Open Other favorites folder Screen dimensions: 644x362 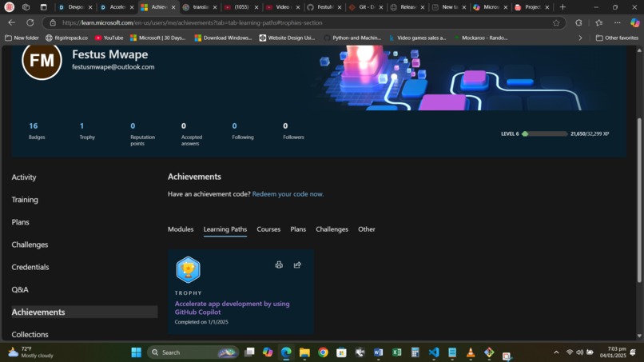coord(618,38)
